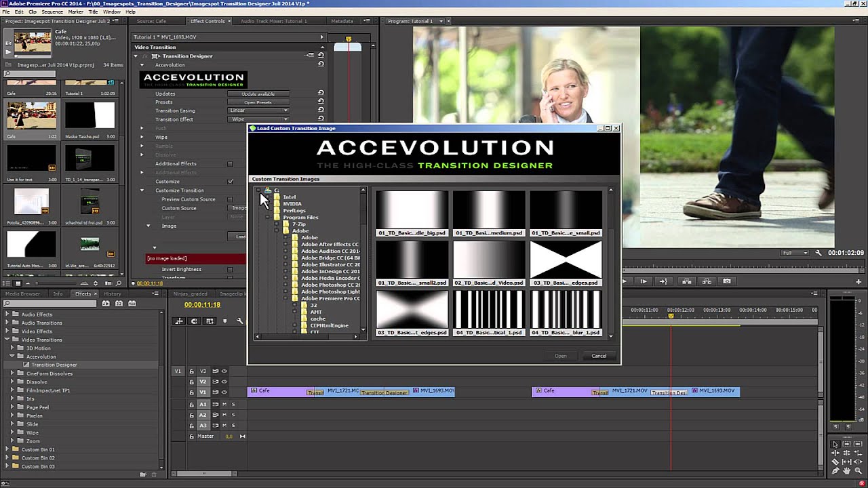Filter 32-bit color effects in Effects panel

point(119,304)
